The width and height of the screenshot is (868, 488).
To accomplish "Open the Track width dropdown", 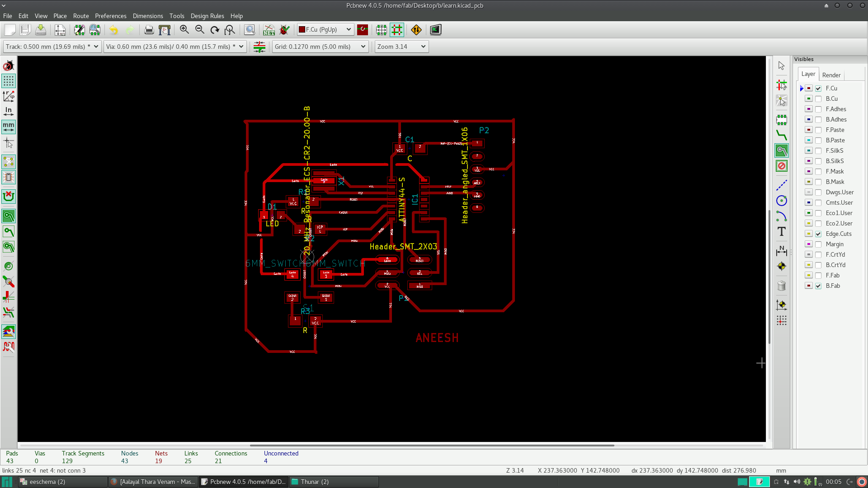I will click(52, 47).
